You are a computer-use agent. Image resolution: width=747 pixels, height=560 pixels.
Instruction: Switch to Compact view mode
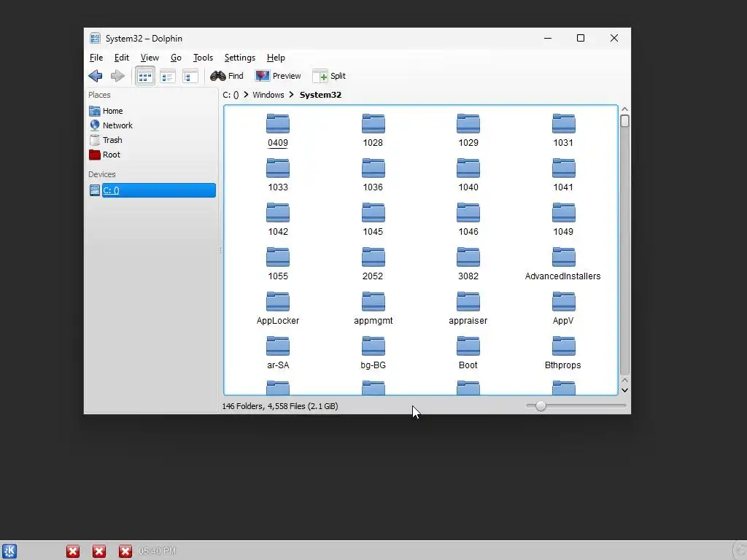click(x=167, y=76)
